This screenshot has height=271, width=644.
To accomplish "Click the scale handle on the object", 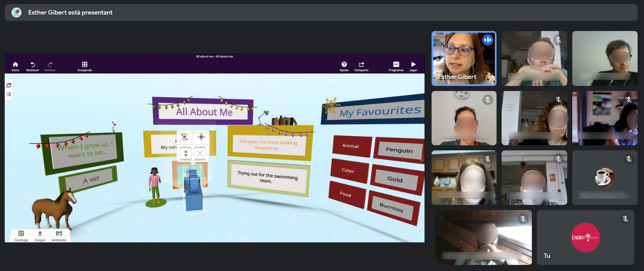I will point(200,154).
